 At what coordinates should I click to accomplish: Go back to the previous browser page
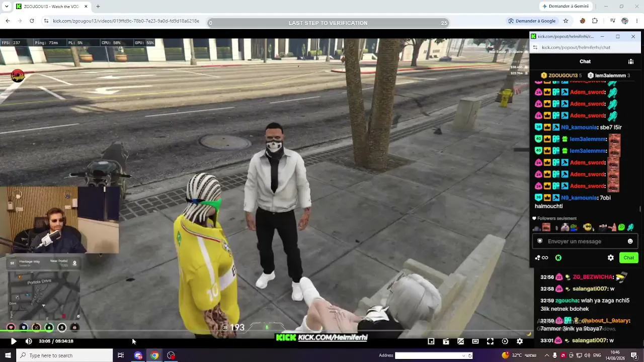8,21
